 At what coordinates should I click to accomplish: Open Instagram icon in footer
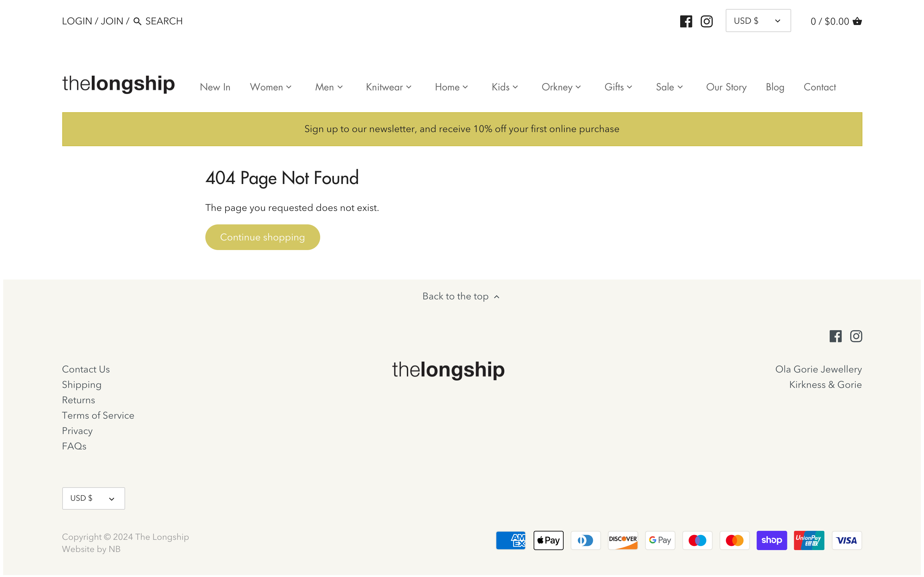click(x=856, y=336)
